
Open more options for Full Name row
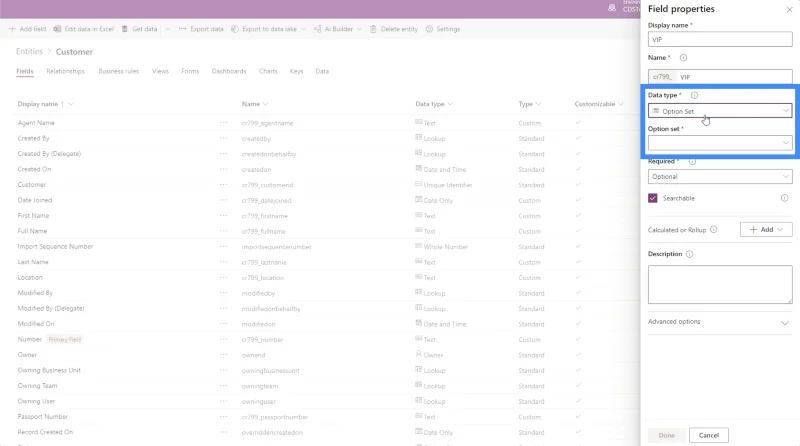tap(223, 231)
